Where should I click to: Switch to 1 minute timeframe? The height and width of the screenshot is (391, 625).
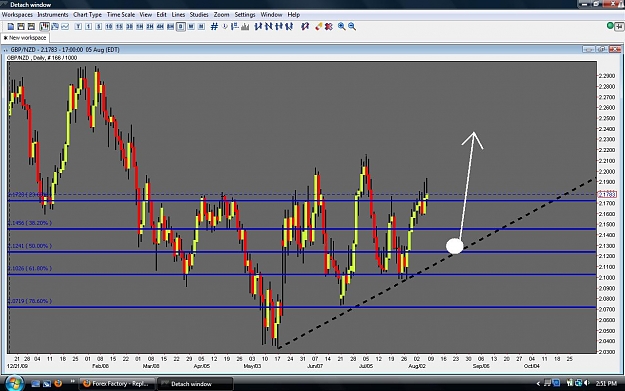point(88,27)
